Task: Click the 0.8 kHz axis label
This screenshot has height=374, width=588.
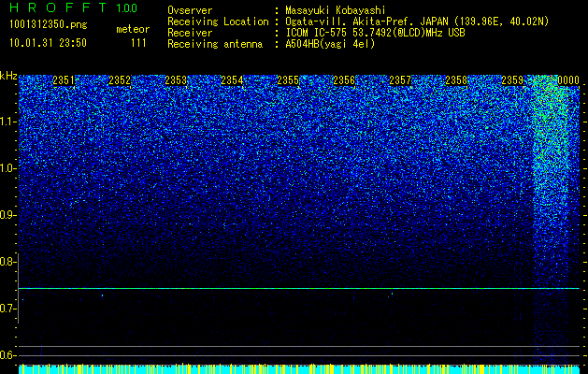Action: pos(8,262)
